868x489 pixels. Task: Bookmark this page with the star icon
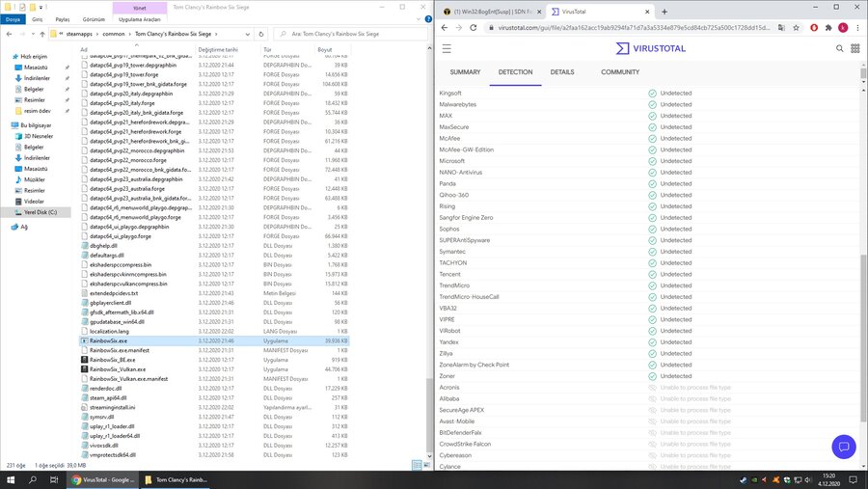tap(797, 27)
